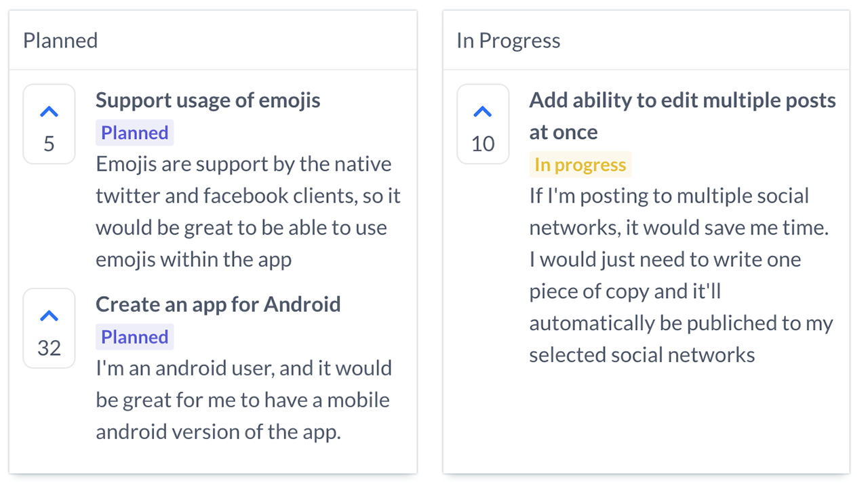Select the Planned column header
Viewport: 868px width, 496px height.
(60, 41)
